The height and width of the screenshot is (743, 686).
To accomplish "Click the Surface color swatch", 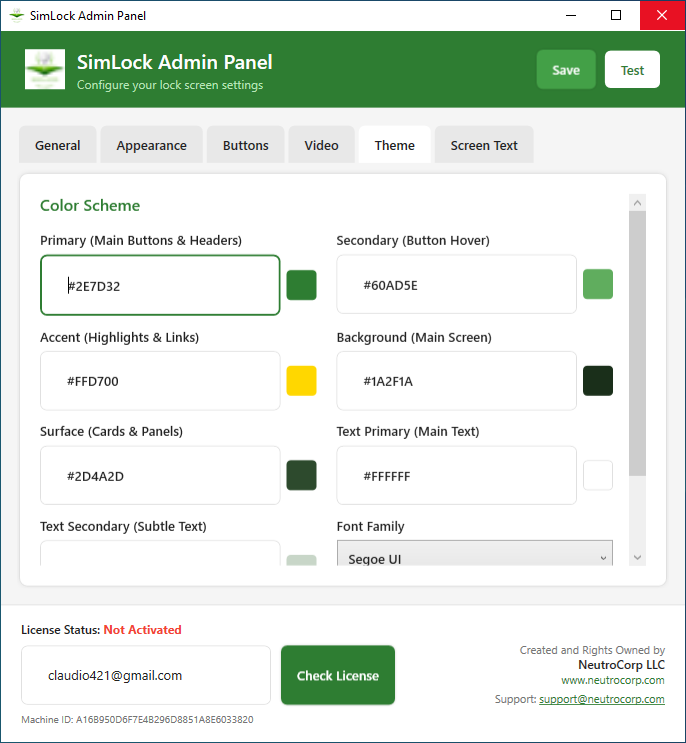I will pos(301,476).
